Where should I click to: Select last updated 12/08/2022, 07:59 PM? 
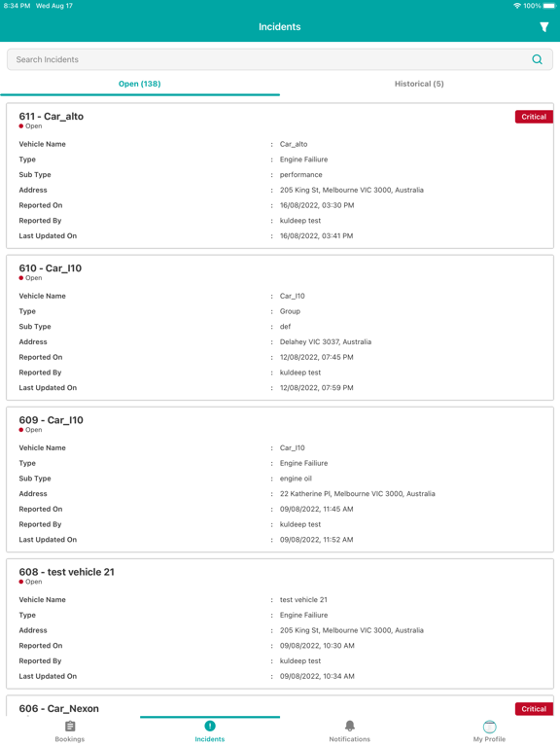[317, 388]
